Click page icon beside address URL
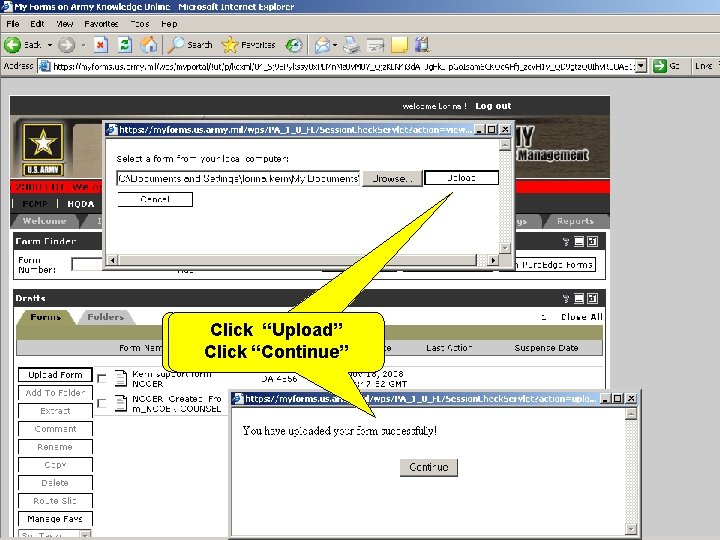720x540 pixels. [x=45, y=66]
